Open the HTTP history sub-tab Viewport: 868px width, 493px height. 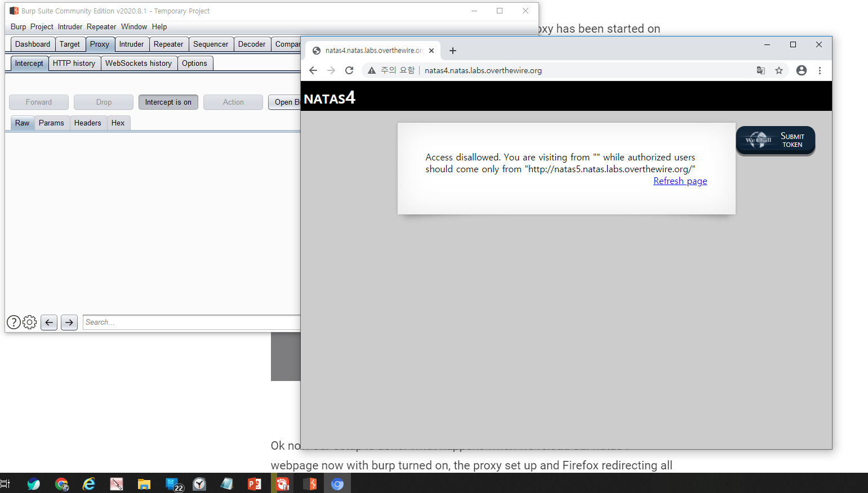[x=74, y=63]
